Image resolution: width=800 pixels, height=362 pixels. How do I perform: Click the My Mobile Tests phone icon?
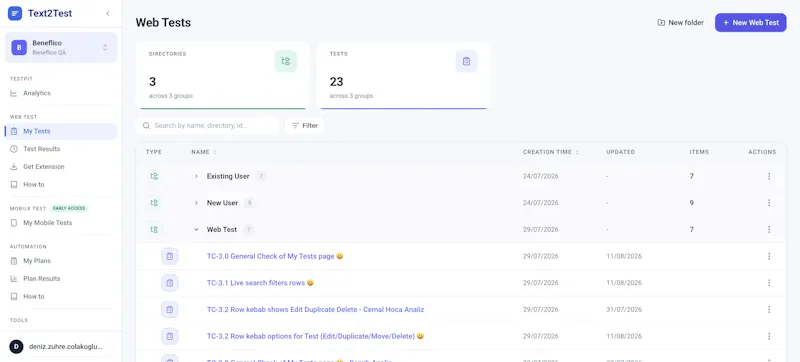tap(14, 223)
